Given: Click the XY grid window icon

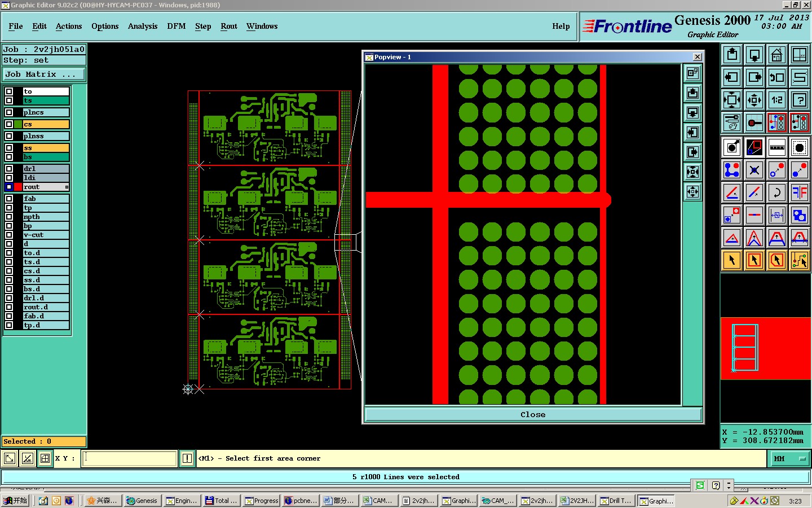Looking at the screenshot, I should point(800,55).
